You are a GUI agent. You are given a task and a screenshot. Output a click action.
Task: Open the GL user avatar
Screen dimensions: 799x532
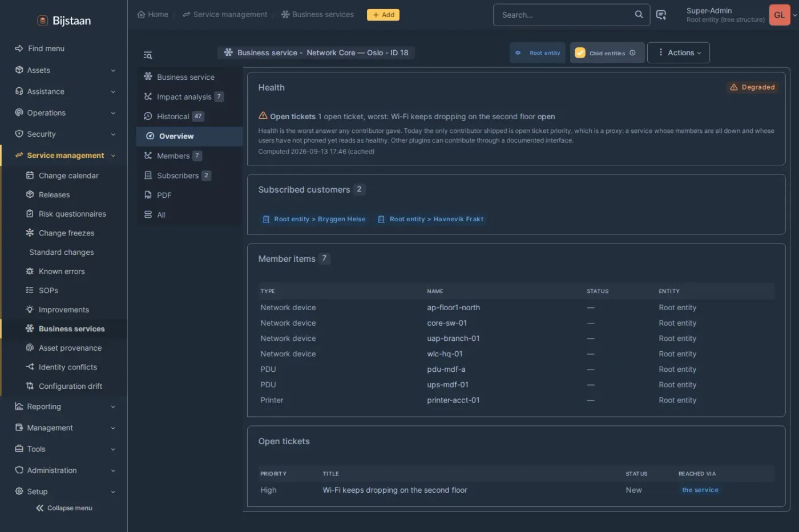coord(780,15)
